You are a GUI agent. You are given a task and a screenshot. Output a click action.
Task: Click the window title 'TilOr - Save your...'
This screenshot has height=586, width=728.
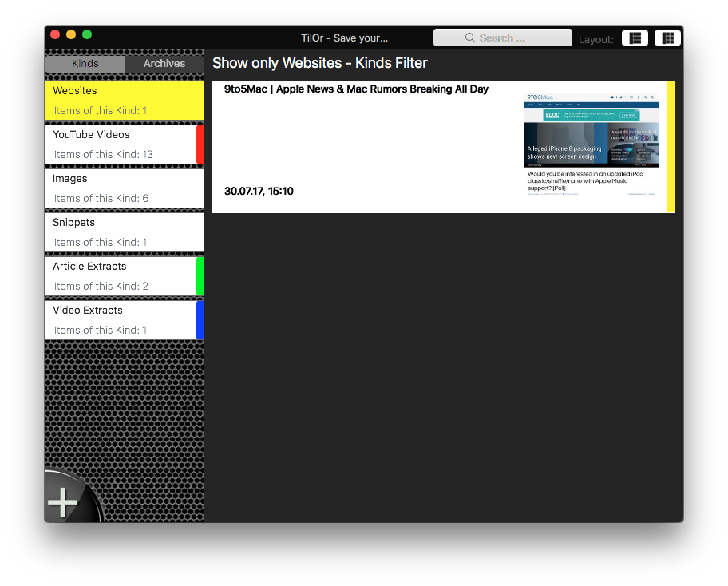pyautogui.click(x=345, y=38)
